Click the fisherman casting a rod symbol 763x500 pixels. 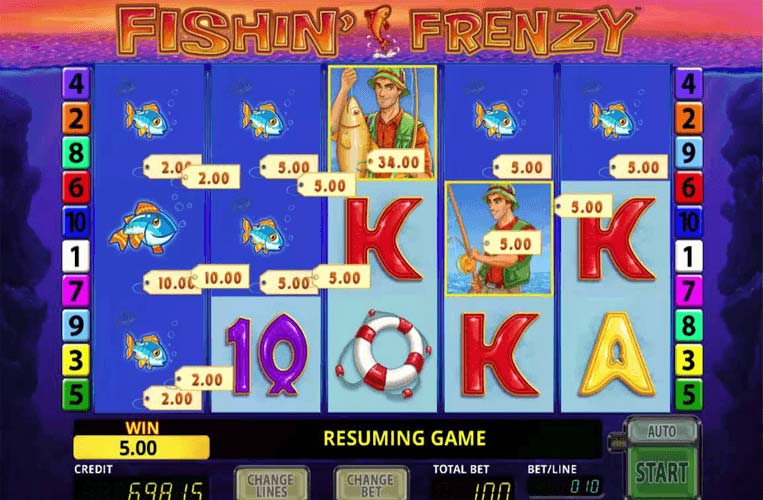[499, 238]
